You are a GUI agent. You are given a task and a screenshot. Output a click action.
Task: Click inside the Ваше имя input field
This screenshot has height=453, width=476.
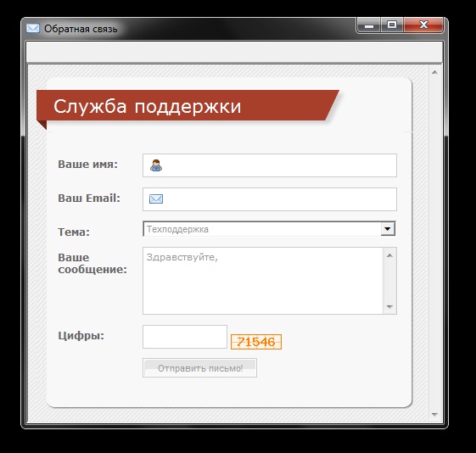(270, 165)
